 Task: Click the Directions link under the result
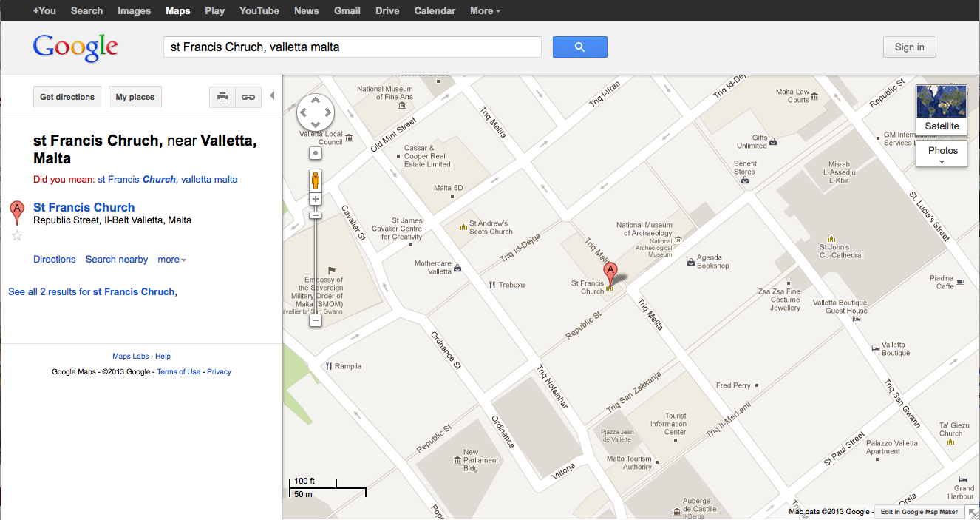point(55,260)
